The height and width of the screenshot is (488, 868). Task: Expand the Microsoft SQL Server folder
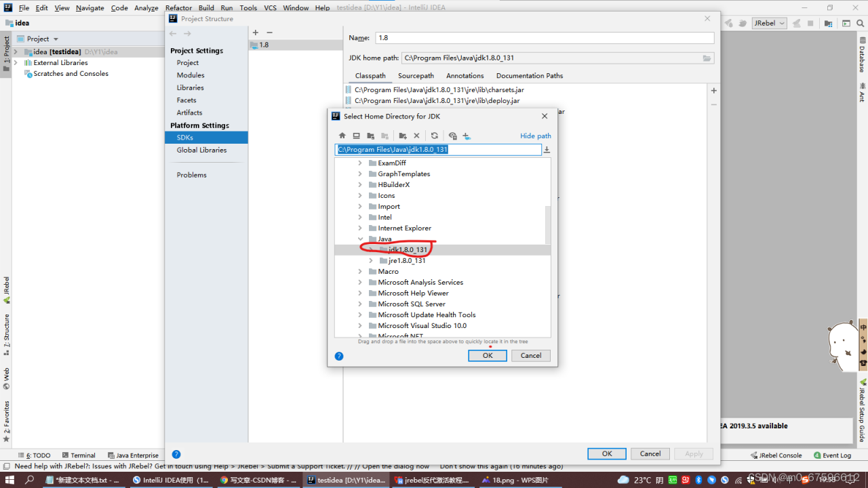coord(360,304)
